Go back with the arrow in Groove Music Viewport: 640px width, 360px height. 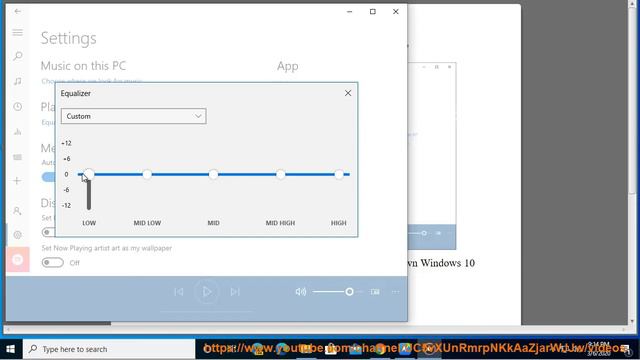click(18, 11)
